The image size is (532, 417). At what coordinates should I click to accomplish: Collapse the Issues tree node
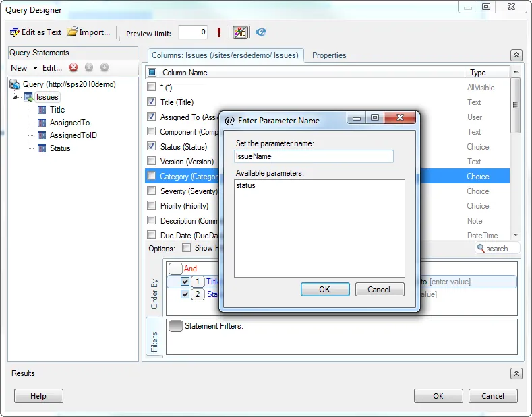point(16,98)
